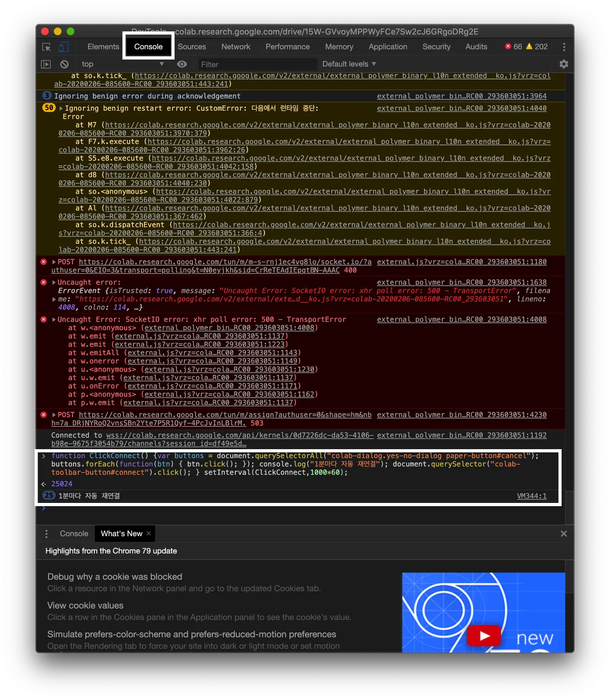610x700 pixels.
Task: Click the red error count 66 indicator
Action: 514,47
